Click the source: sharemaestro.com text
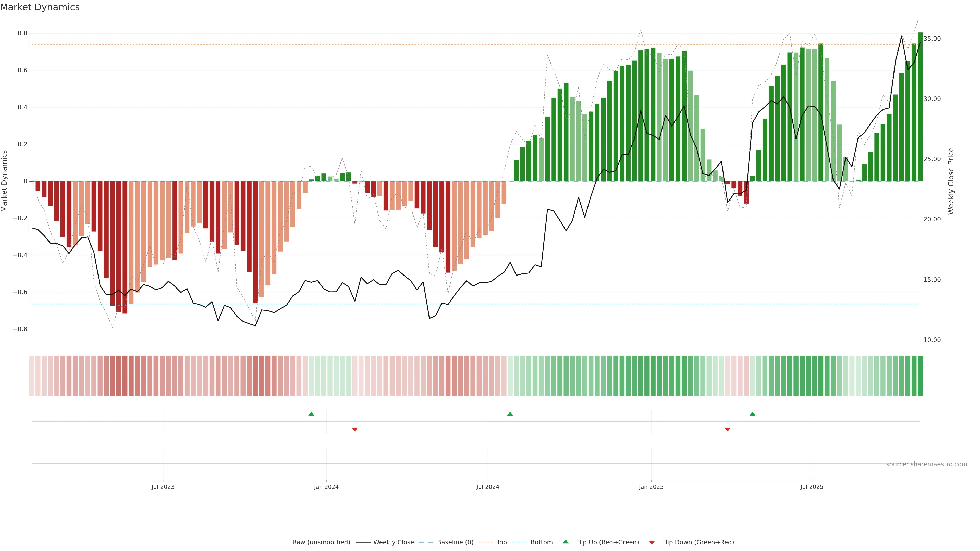The image size is (980, 551). 926,464
